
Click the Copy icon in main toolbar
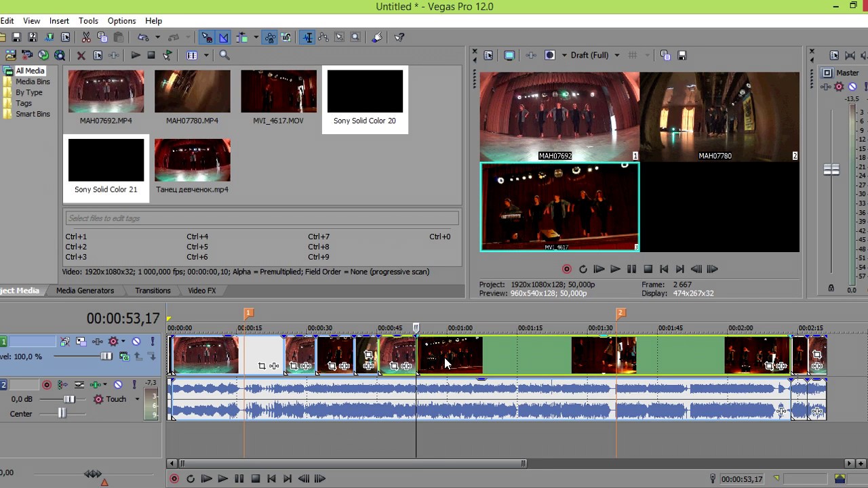click(x=102, y=37)
